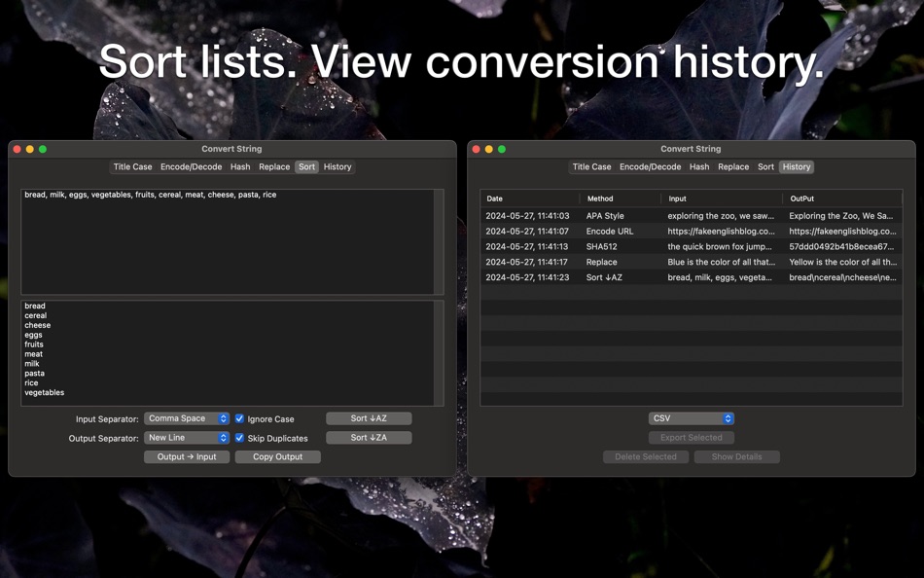Click the Method column header
Viewport: 924px width, 578px height.
[621, 199]
